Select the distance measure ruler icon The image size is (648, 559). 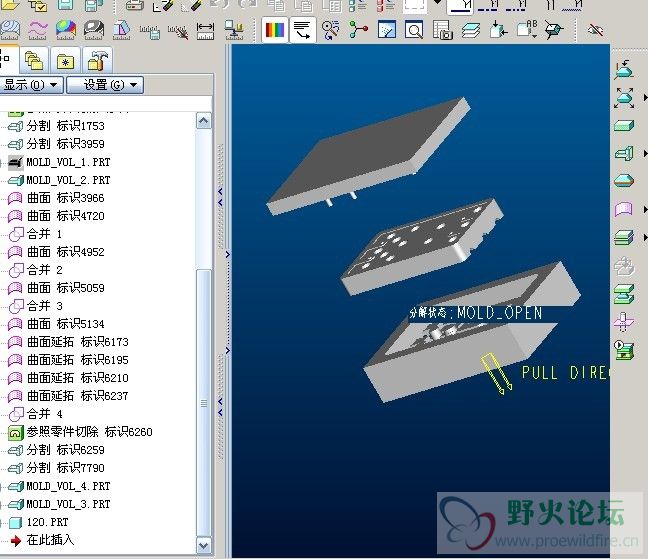pyautogui.click(x=205, y=31)
